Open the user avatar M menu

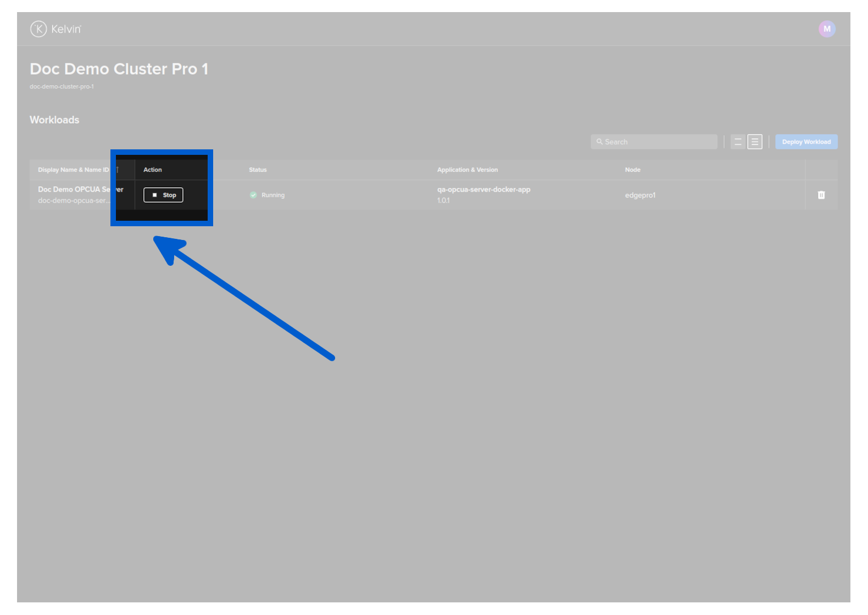pos(826,29)
